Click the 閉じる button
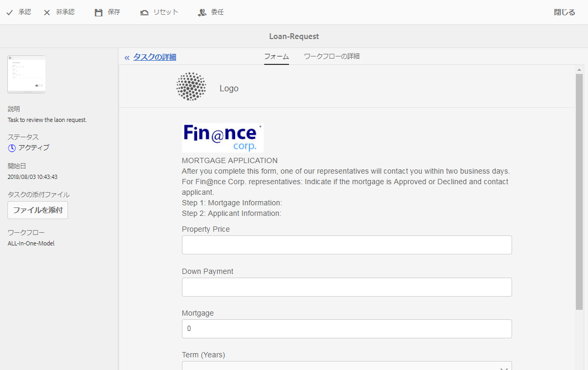The width and height of the screenshot is (588, 370). click(x=564, y=12)
